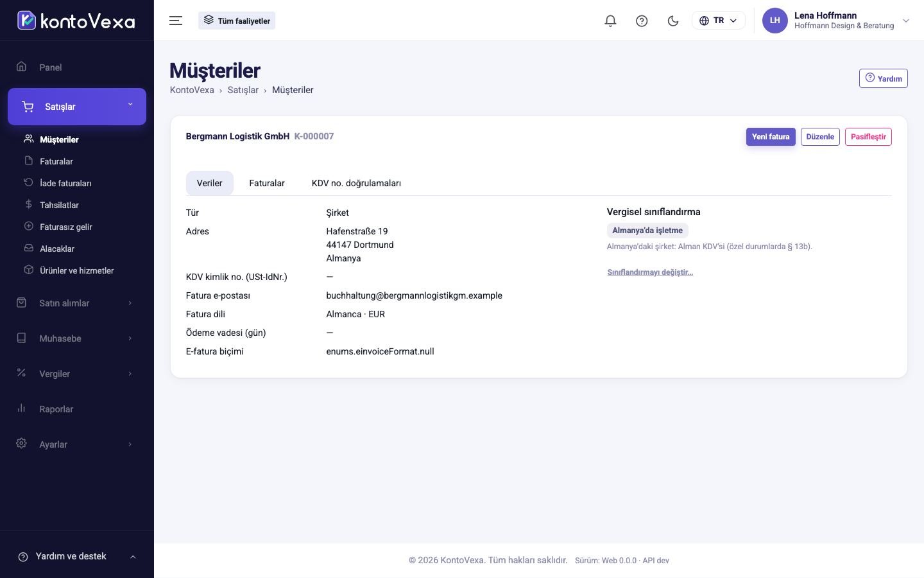
Task: Click the LH user avatar
Action: [774, 21]
